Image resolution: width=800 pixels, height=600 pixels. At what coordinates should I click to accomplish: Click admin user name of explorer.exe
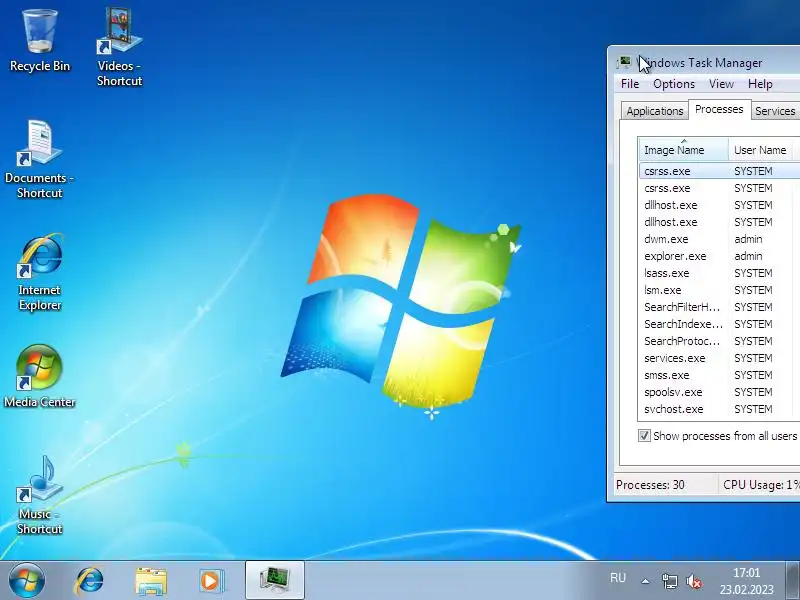click(748, 256)
